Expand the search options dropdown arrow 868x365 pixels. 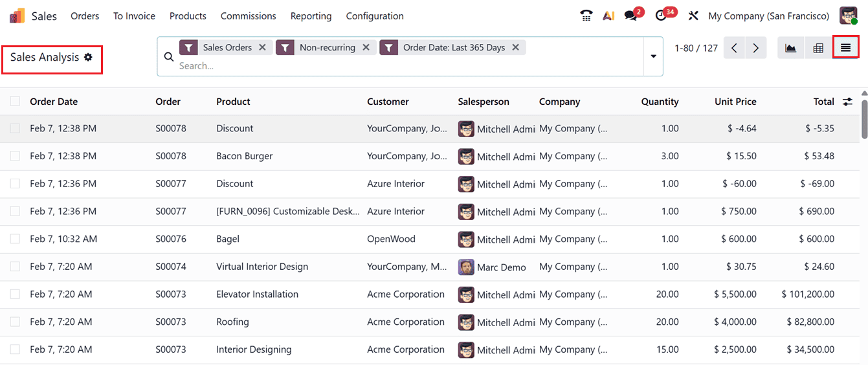tap(653, 57)
